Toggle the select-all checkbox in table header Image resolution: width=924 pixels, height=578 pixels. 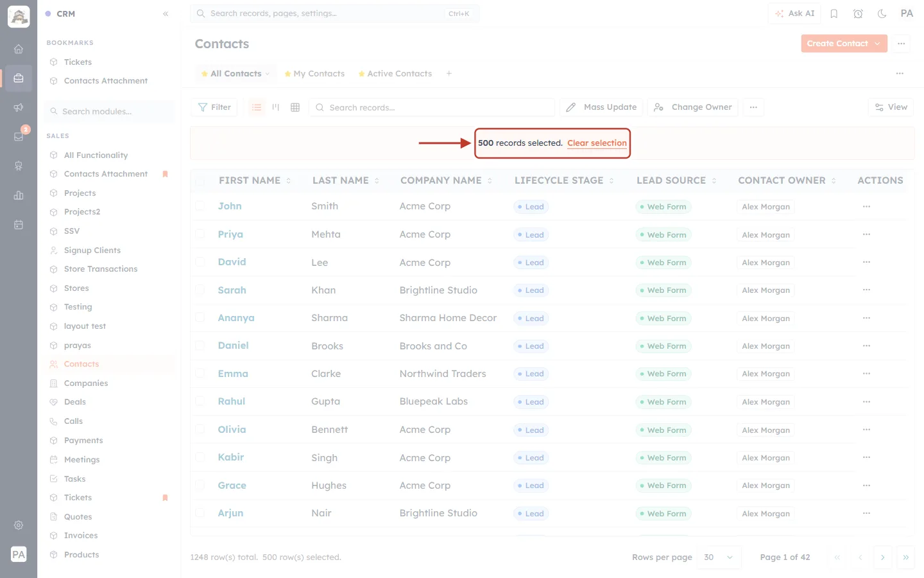pos(200,181)
